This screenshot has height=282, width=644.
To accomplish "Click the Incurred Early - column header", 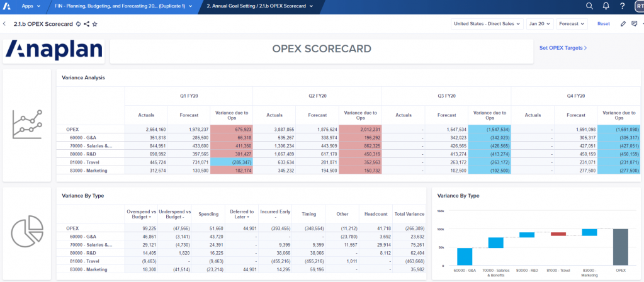I will click(275, 214).
